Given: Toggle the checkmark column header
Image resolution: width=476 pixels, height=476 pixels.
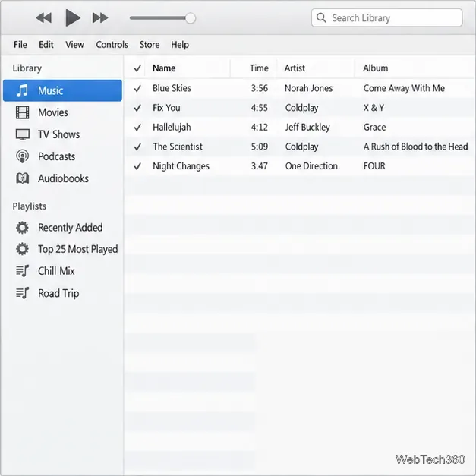Looking at the screenshot, I should [137, 68].
